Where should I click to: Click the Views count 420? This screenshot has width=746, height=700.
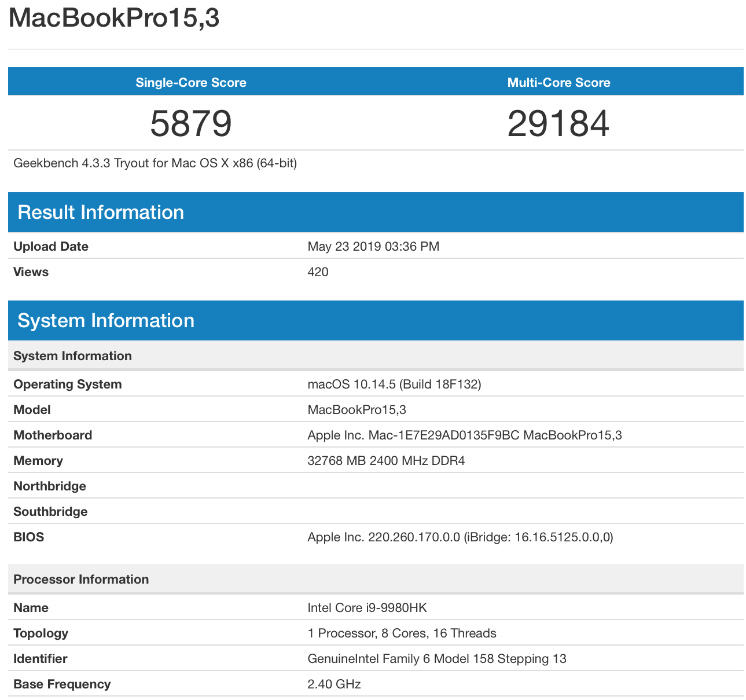click(x=318, y=272)
